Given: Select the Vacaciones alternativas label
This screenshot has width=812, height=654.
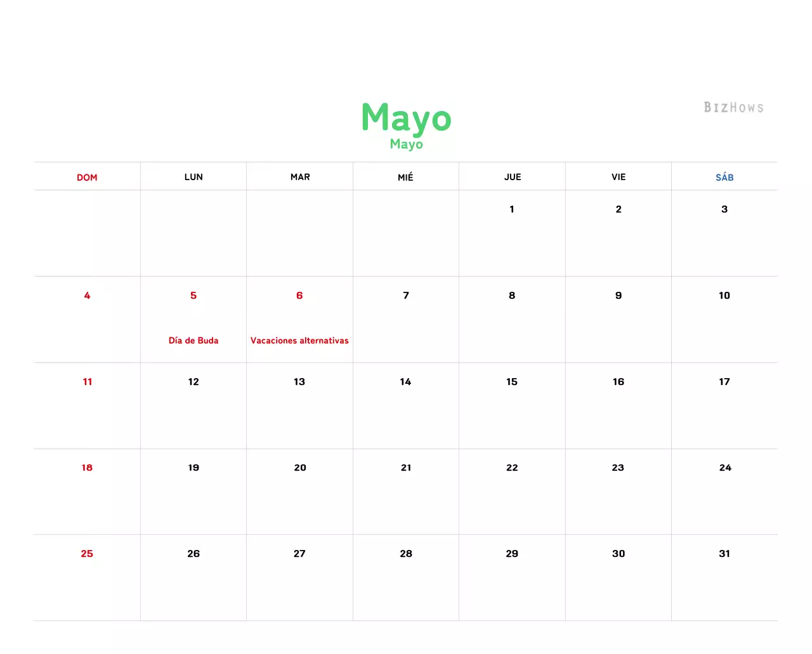Looking at the screenshot, I should [x=299, y=340].
